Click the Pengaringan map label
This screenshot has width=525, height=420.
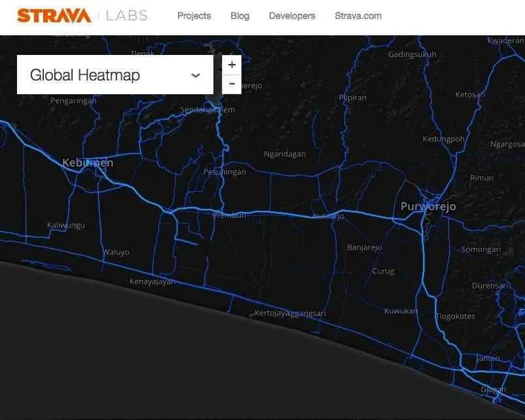pyautogui.click(x=73, y=100)
